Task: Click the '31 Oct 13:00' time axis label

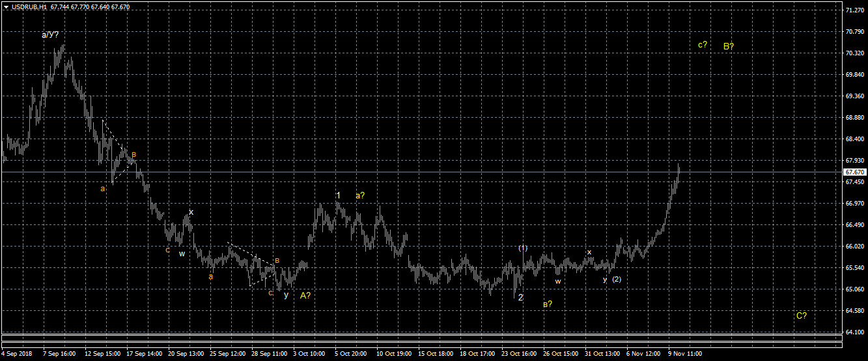Action: click(x=603, y=354)
